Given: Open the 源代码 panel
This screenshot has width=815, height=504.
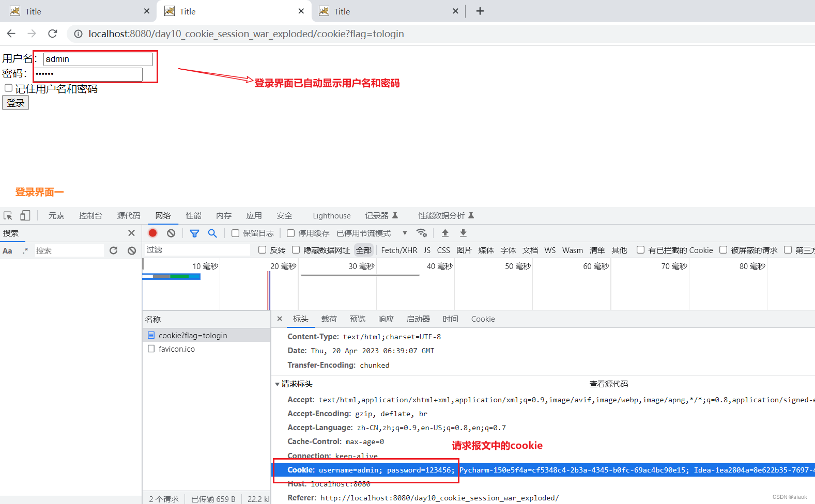Looking at the screenshot, I should click(x=129, y=215).
